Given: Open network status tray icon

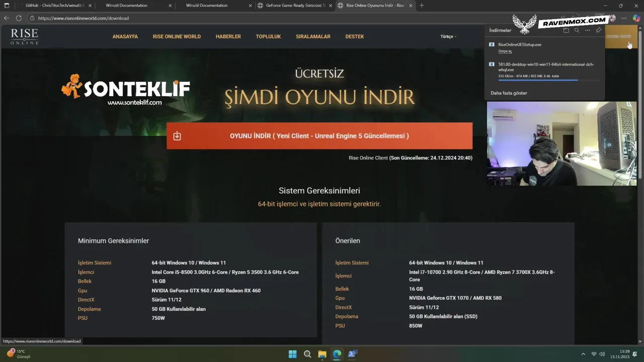Looking at the screenshot, I should (x=594, y=354).
